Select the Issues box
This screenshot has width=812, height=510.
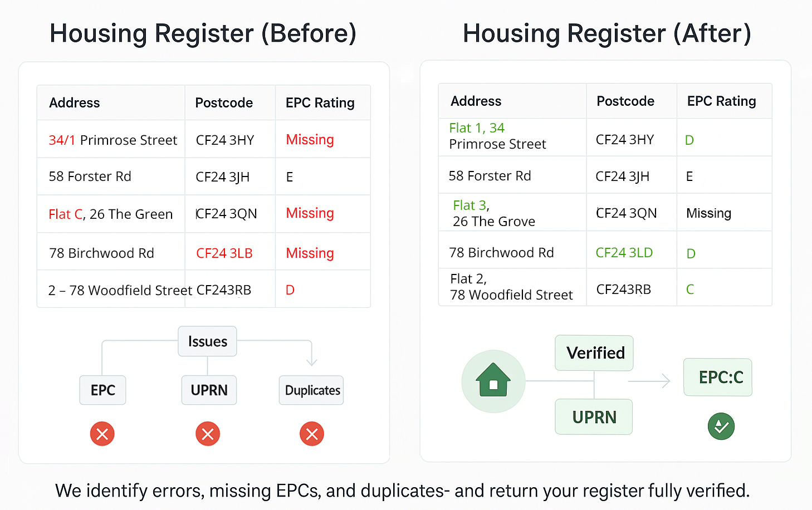pyautogui.click(x=207, y=341)
